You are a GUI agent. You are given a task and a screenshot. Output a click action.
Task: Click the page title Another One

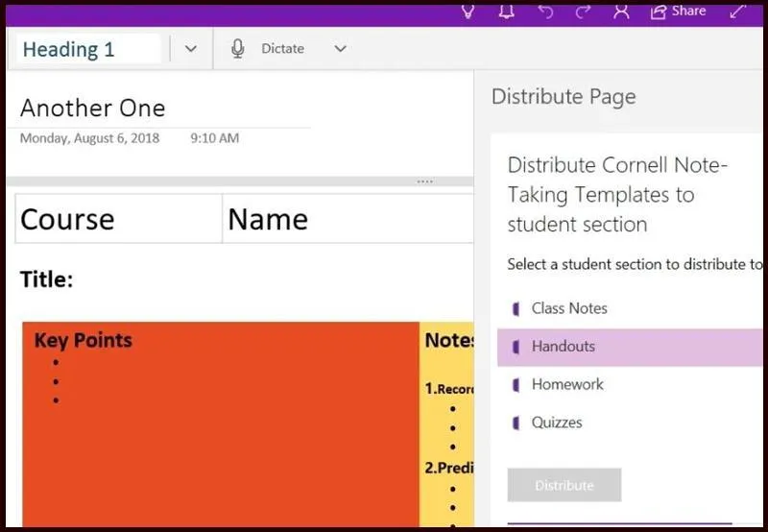(x=92, y=108)
